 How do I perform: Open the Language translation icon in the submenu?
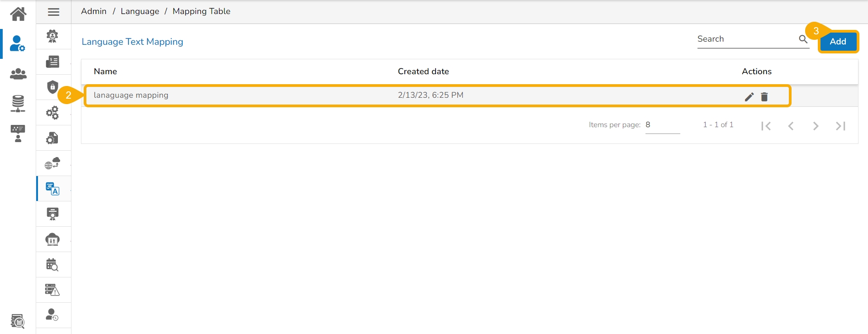point(52,189)
